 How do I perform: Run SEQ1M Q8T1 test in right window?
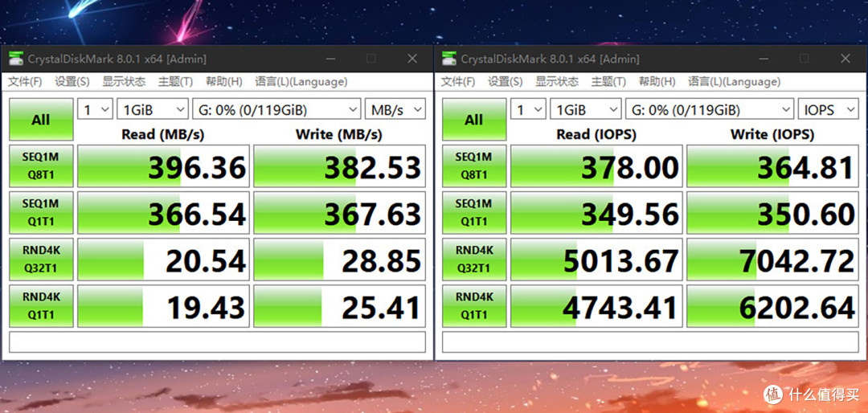(474, 166)
